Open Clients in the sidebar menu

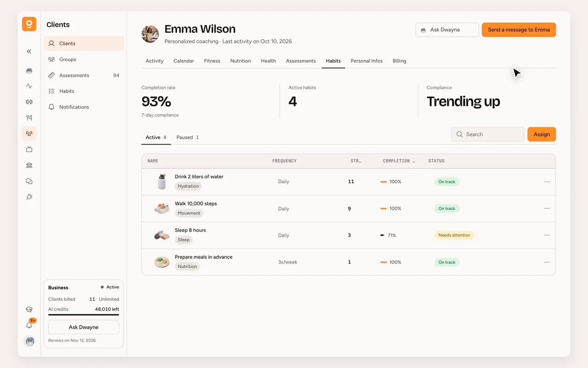pyautogui.click(x=84, y=43)
